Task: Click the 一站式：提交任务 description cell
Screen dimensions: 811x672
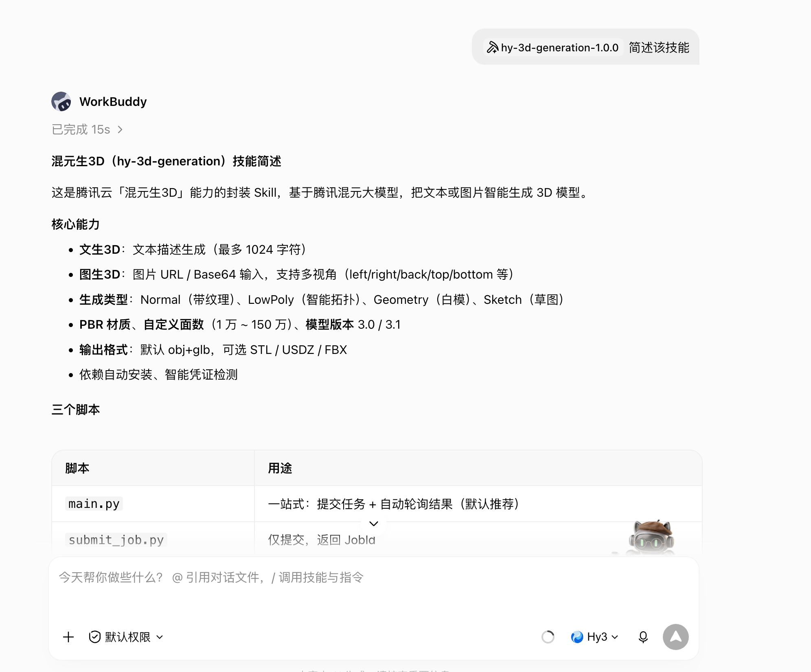Action: pos(478,504)
